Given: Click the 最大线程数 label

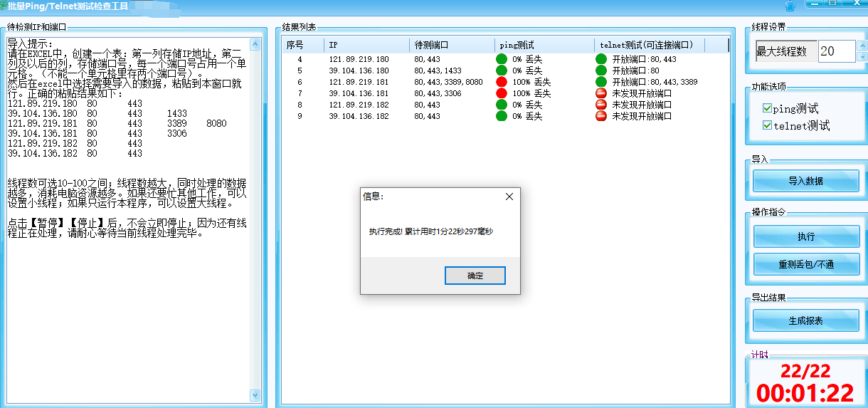Looking at the screenshot, I should (x=781, y=51).
